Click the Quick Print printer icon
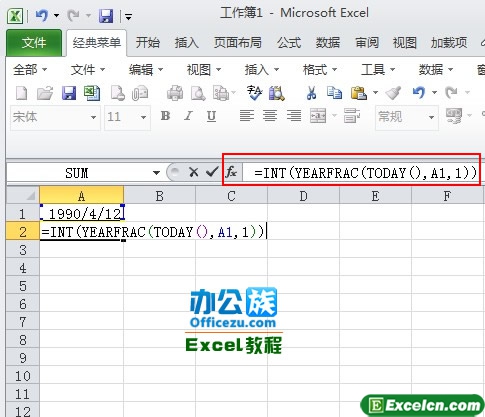The height and width of the screenshot is (417, 485). pos(175,93)
